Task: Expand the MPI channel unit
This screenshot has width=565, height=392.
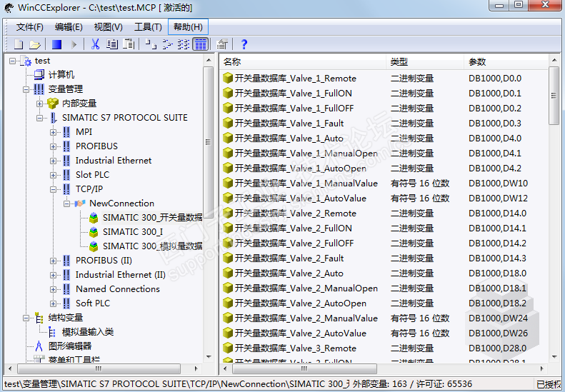Action: 53,132
